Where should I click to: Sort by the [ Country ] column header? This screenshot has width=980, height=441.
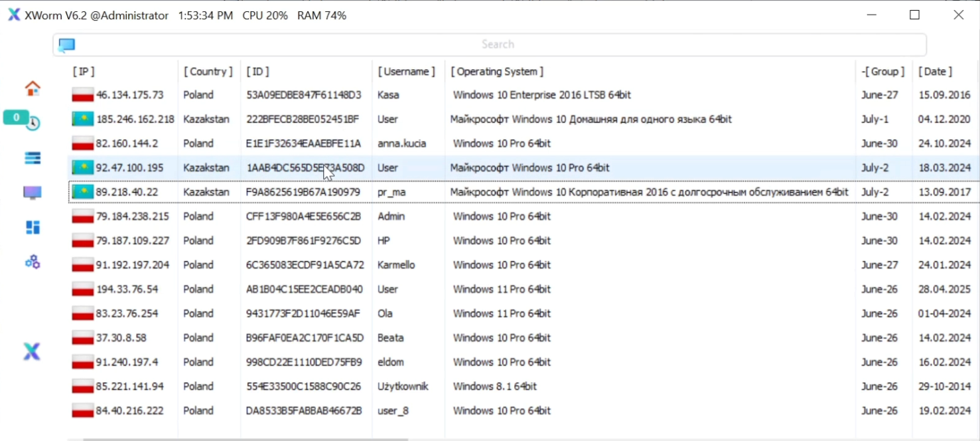pos(209,71)
